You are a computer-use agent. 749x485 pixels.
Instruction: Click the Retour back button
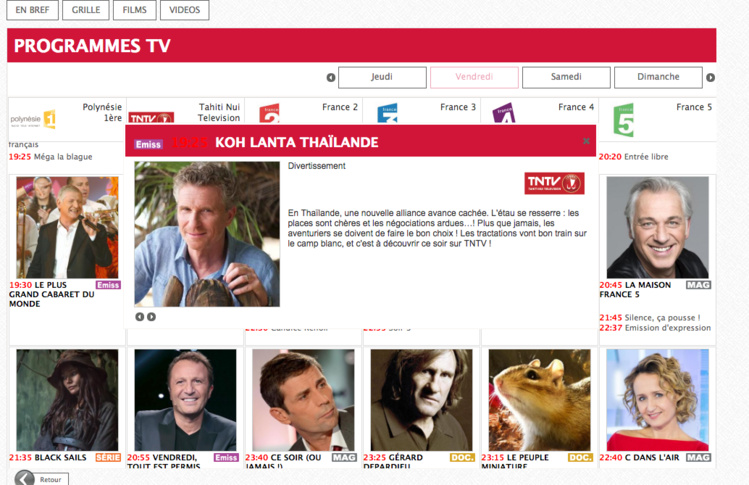41,478
